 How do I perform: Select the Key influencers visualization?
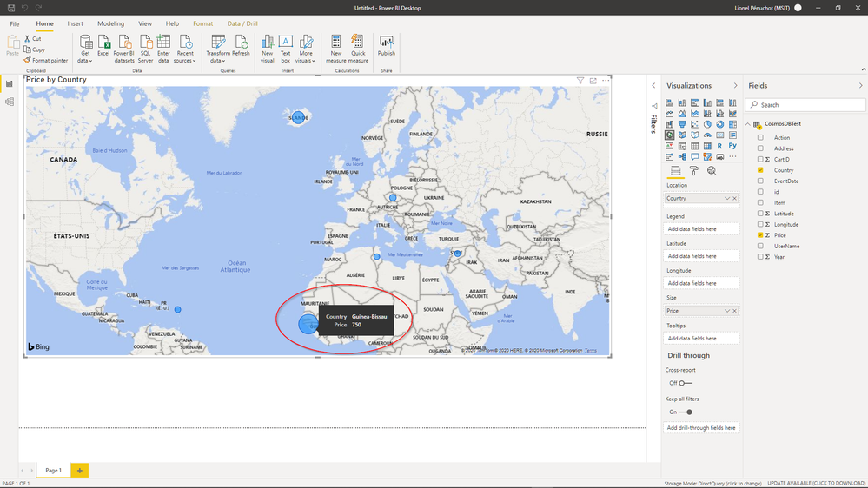point(669,156)
